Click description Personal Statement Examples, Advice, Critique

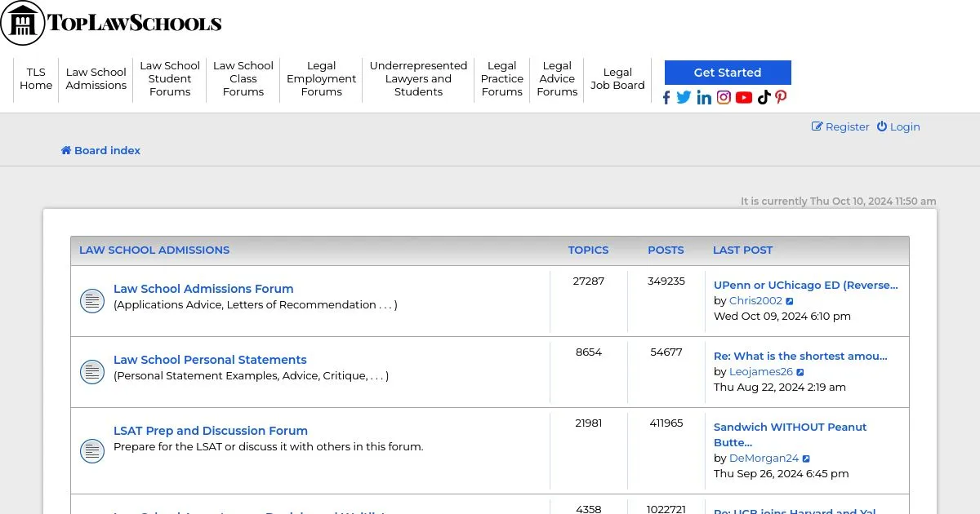tap(252, 376)
